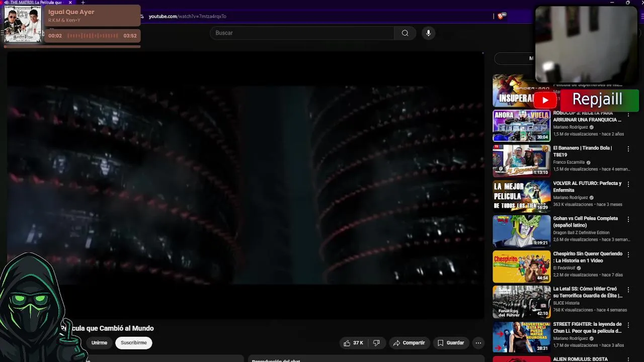Open site settings icon left of youtube.com URL
644x362 pixels.
point(142,16)
